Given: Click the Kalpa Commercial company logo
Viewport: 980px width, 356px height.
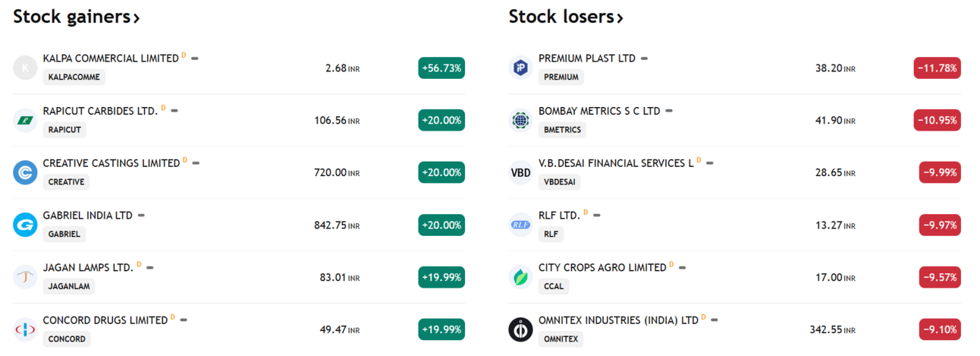Looking at the screenshot, I should pos(25,68).
